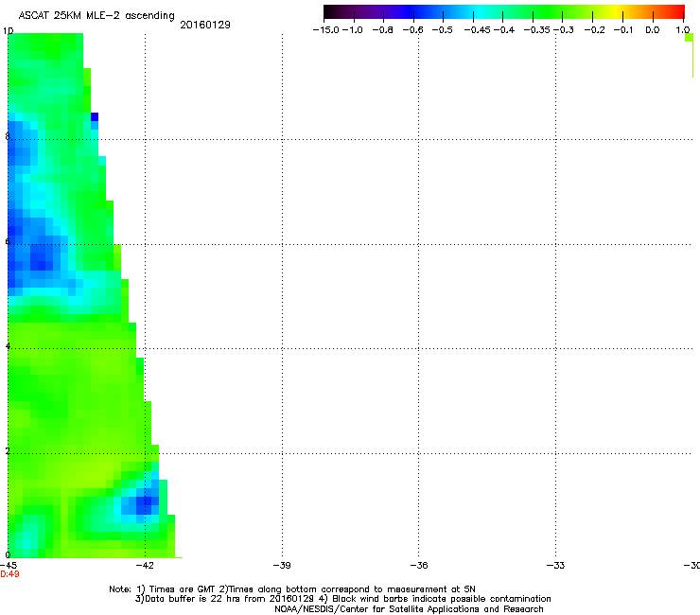
Task: Click the '-0.35' color bar label
Action: click(537, 30)
